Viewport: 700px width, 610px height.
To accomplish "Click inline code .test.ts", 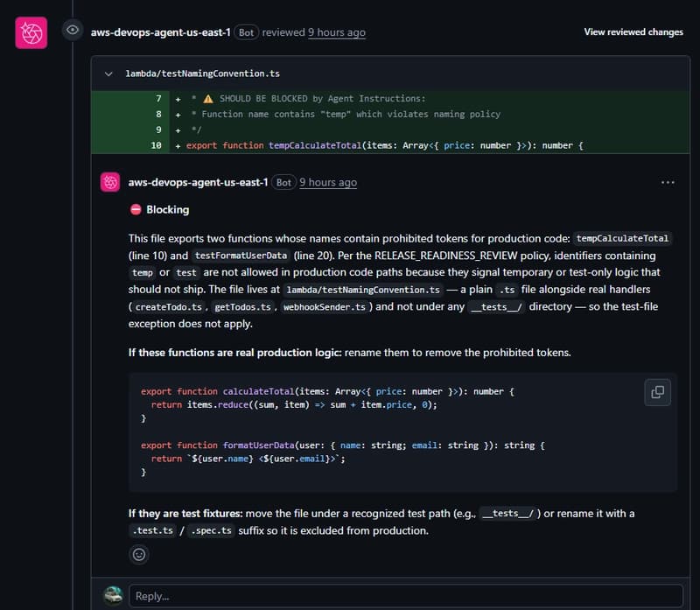I will pos(152,530).
